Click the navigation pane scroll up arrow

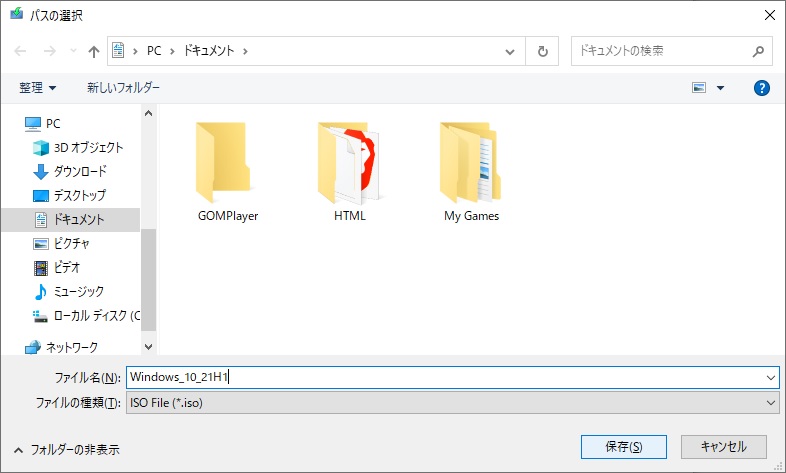(x=148, y=113)
